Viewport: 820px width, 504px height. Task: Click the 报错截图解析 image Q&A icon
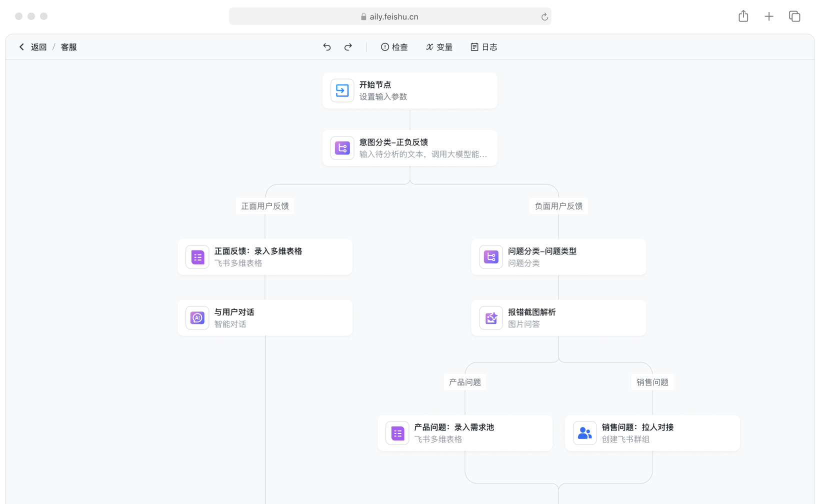(490, 318)
